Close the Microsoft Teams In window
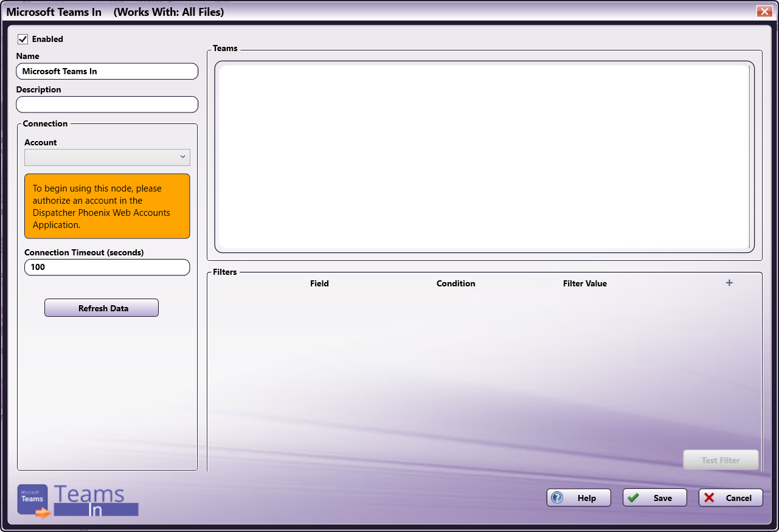The image size is (779, 532). [764, 12]
